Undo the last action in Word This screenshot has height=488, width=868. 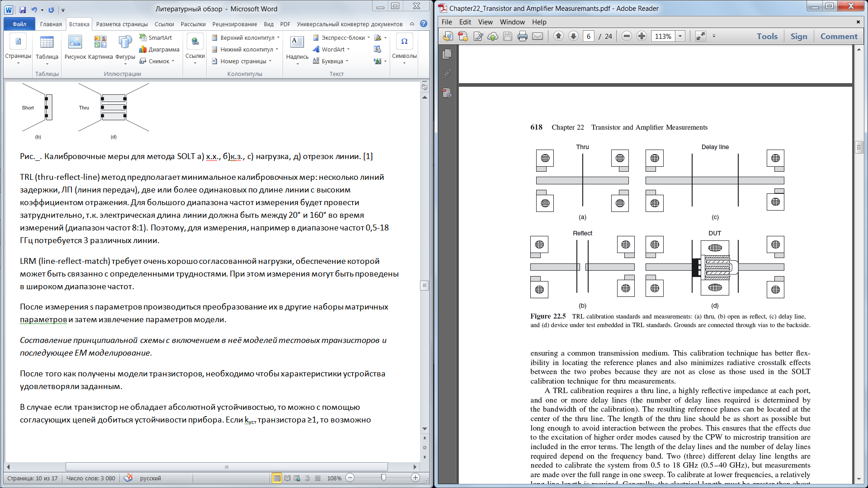click(34, 9)
